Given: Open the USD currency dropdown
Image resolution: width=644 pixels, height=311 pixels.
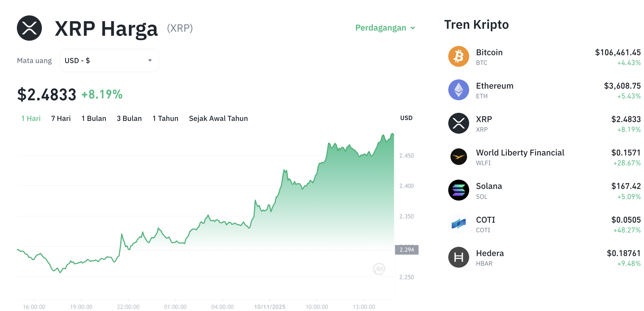Looking at the screenshot, I should pos(109,60).
